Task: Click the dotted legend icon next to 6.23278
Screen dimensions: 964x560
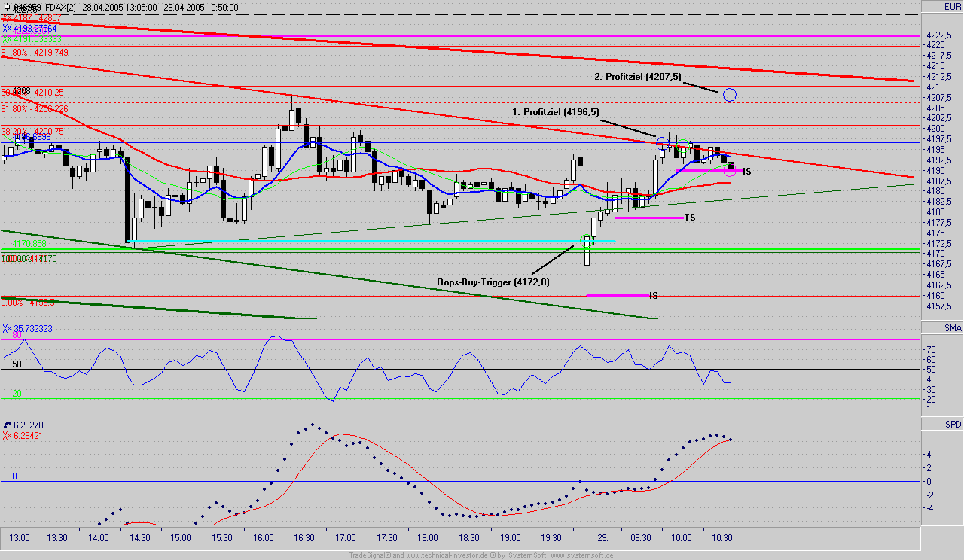Action: point(7,425)
